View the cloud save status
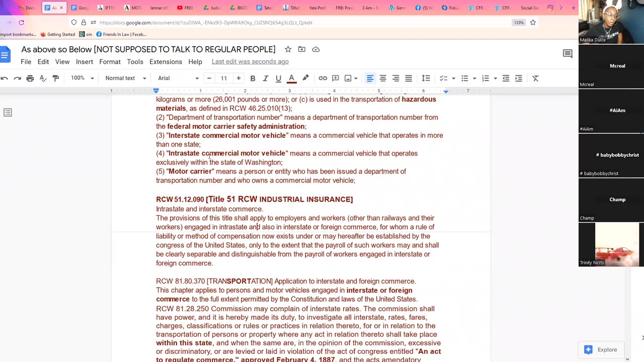The image size is (644, 362). (316, 49)
